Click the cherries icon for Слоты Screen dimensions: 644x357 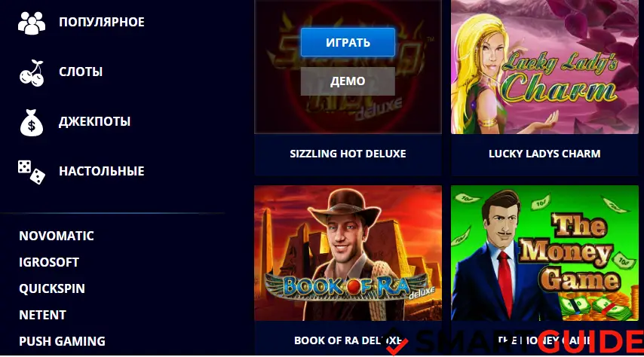[x=32, y=72]
